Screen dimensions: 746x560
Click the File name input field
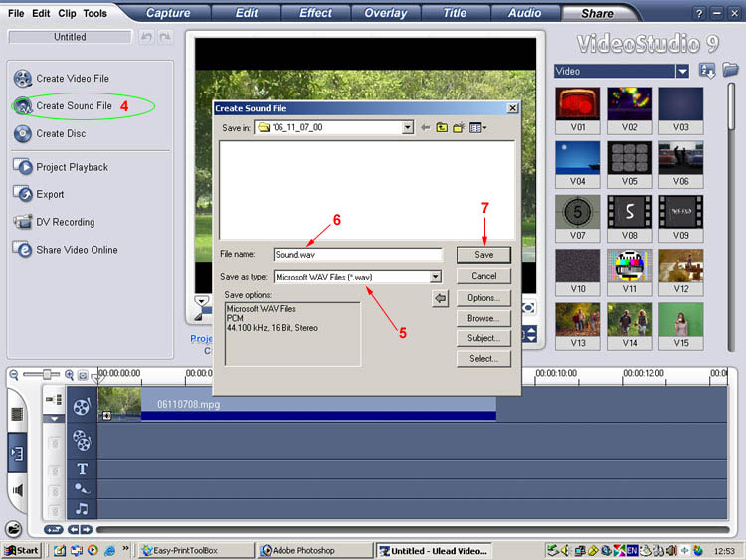click(x=357, y=255)
